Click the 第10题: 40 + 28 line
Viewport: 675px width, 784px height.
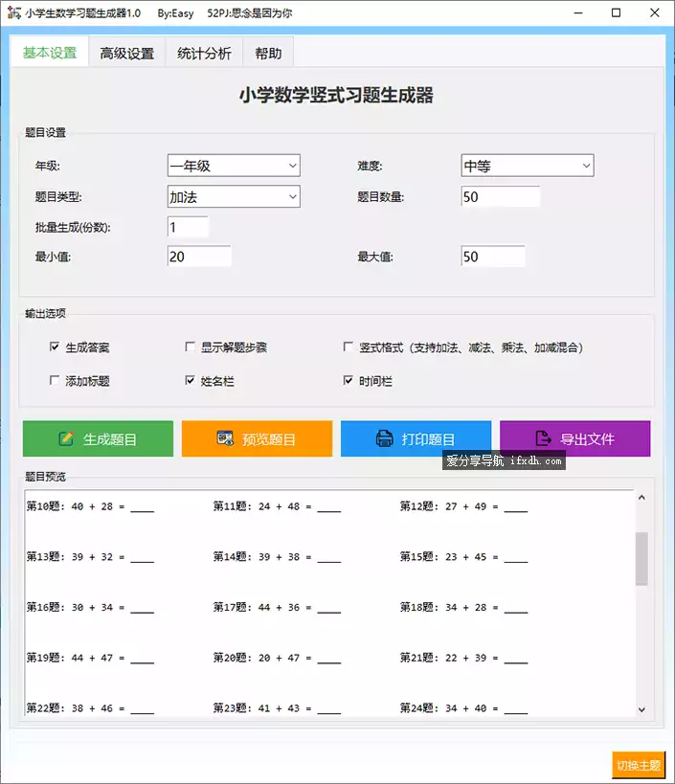[90, 506]
